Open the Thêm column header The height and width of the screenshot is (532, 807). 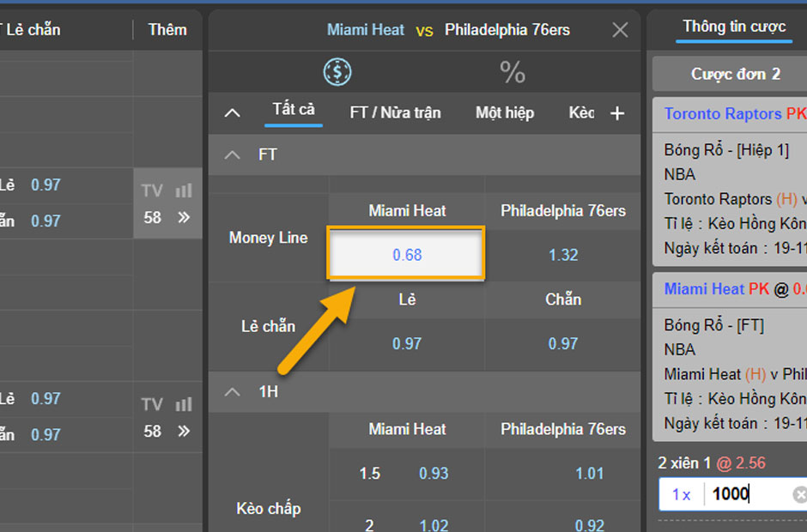pyautogui.click(x=167, y=30)
